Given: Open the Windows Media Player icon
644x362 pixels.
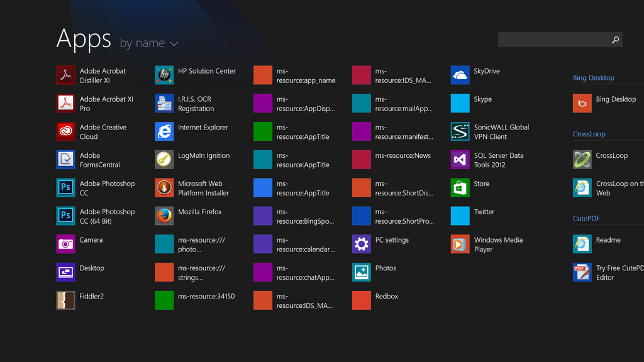Looking at the screenshot, I should pyautogui.click(x=460, y=244).
